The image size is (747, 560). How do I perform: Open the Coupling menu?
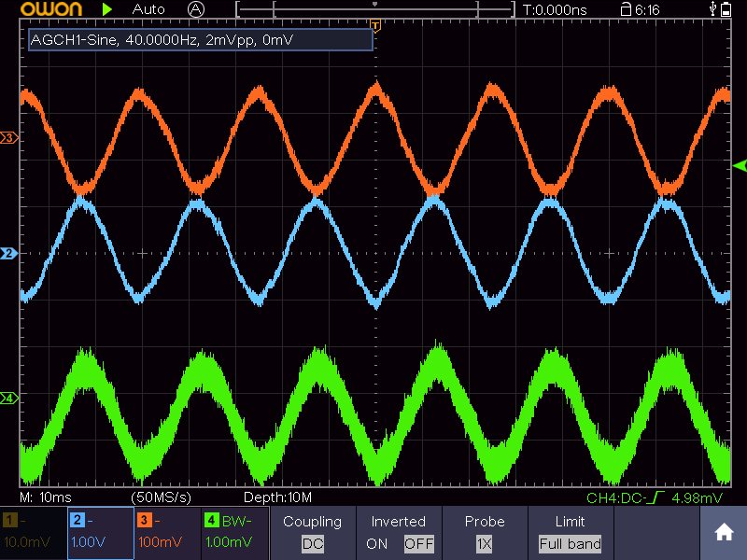point(313,533)
